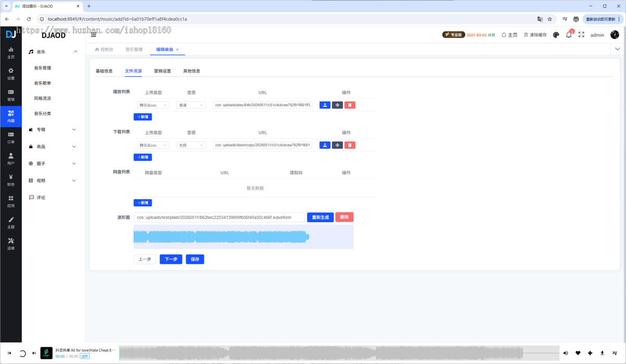The height and width of the screenshot is (364, 626).
Task: Click the 波形图 waveform preview
Action: click(244, 237)
